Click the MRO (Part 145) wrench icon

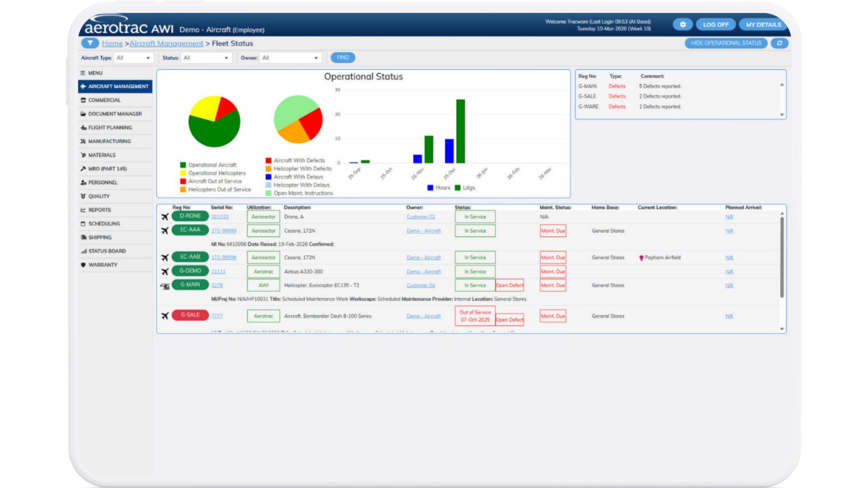[83, 169]
